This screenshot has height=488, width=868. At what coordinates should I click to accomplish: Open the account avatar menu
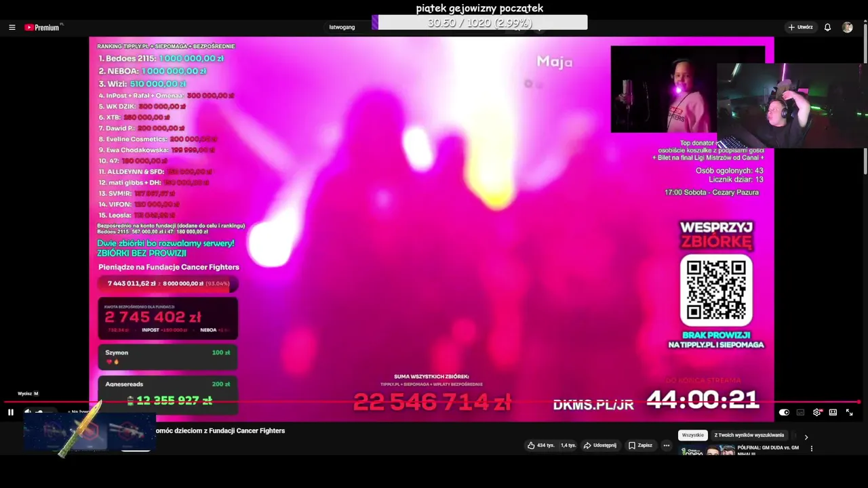847,27
